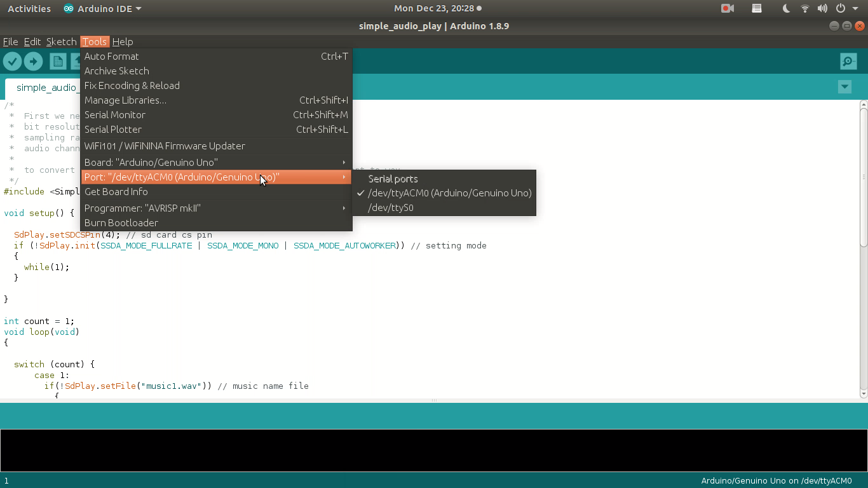This screenshot has width=868, height=488.
Task: Open the Help menu
Action: tap(123, 41)
